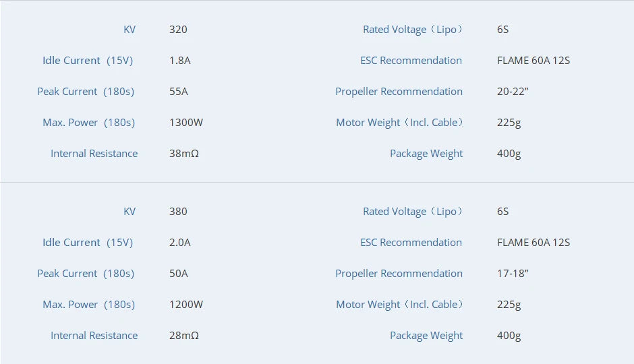Click the 28mΩ internal resistance value
Image resolution: width=634 pixels, height=364 pixels.
(x=184, y=336)
